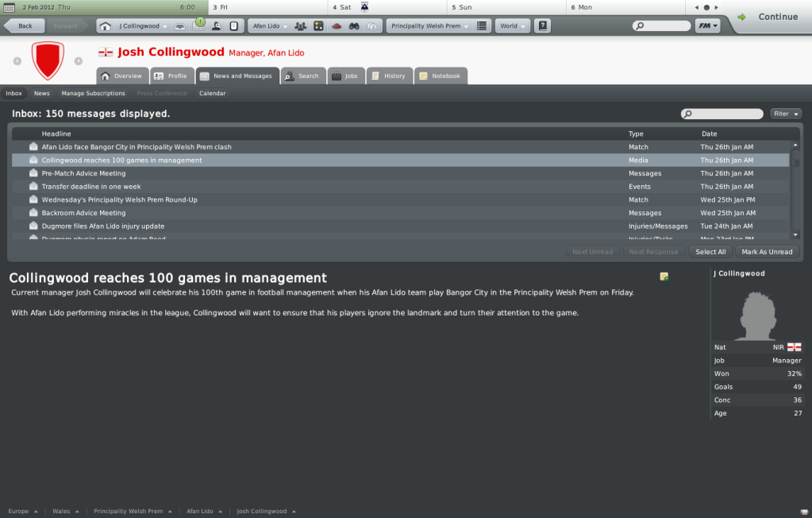Click the home icon in toolbar
Screen dimensions: 812x518
point(105,26)
